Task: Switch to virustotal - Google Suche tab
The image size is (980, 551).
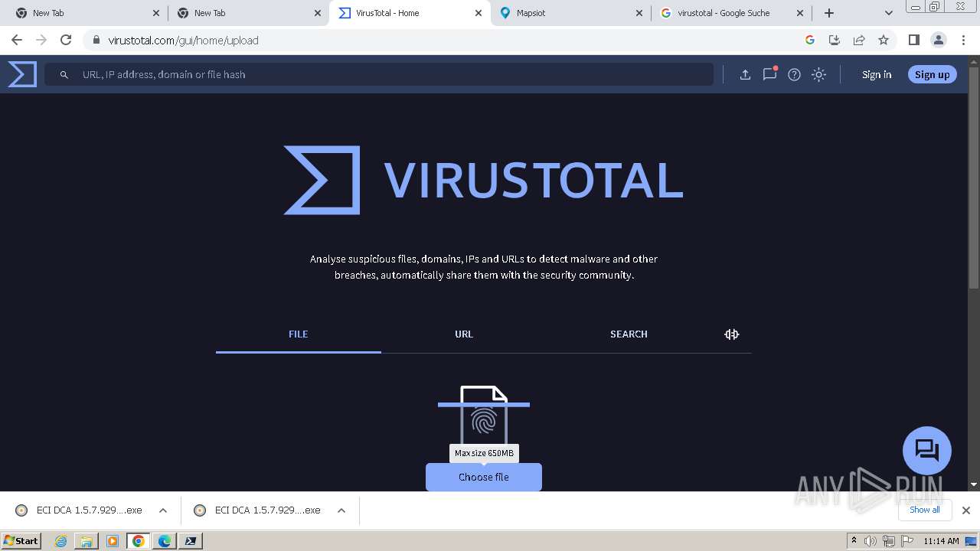Action: point(732,13)
